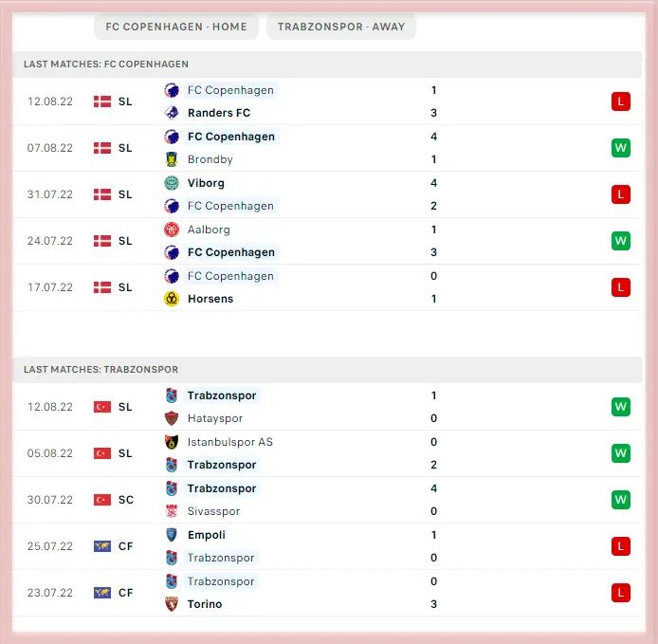Click the Brondby club crest
658x644 pixels.
172,159
